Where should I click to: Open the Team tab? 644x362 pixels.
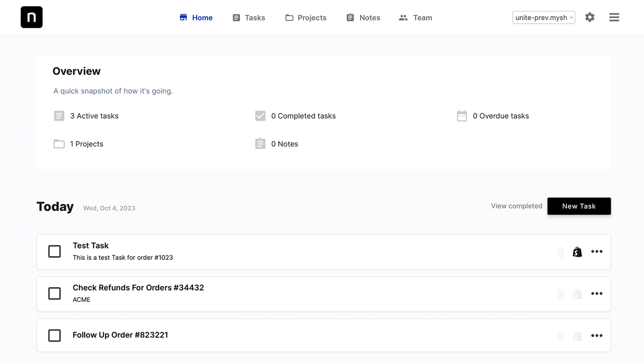(x=416, y=18)
